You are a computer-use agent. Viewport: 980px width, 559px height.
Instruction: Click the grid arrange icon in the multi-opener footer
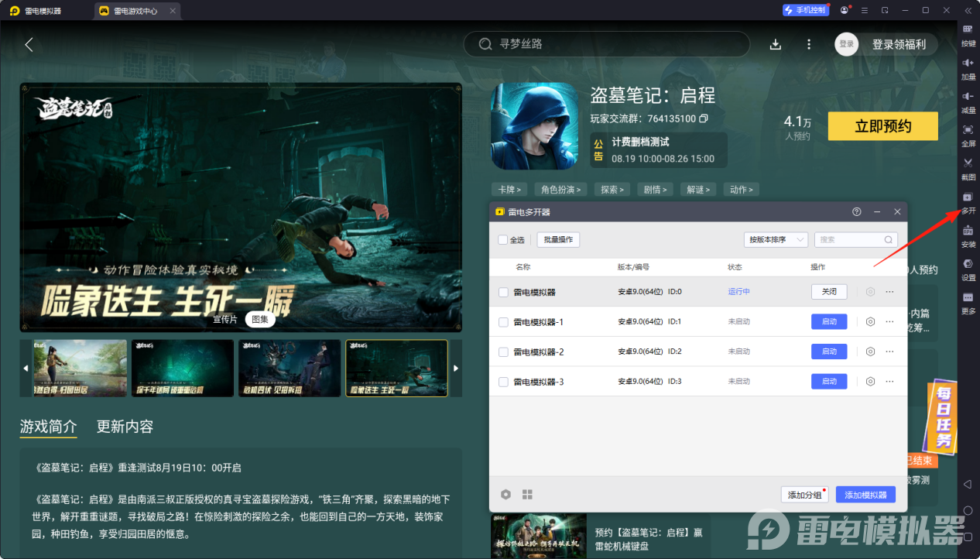click(527, 494)
